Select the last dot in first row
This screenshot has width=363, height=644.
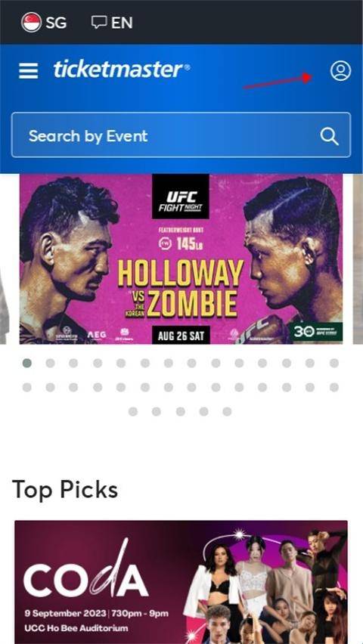[x=334, y=363]
